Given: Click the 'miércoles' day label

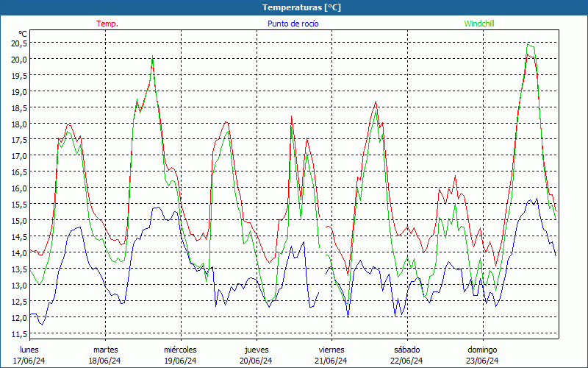Looking at the screenshot, I should point(180,350).
